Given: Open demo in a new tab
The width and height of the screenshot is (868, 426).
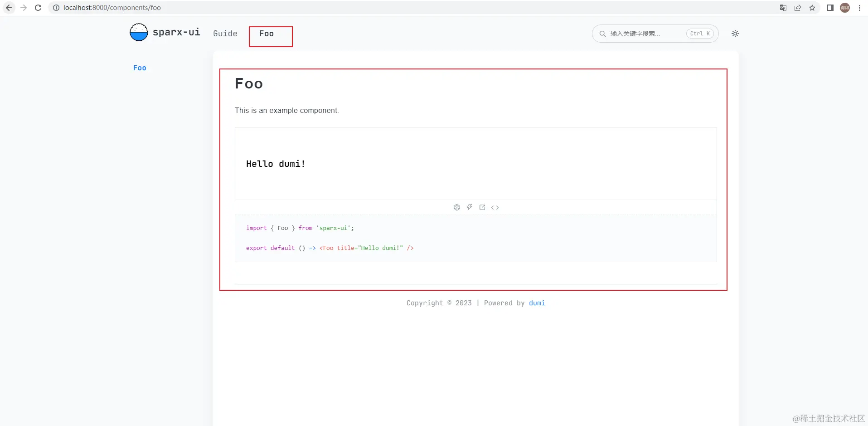Looking at the screenshot, I should click(482, 207).
